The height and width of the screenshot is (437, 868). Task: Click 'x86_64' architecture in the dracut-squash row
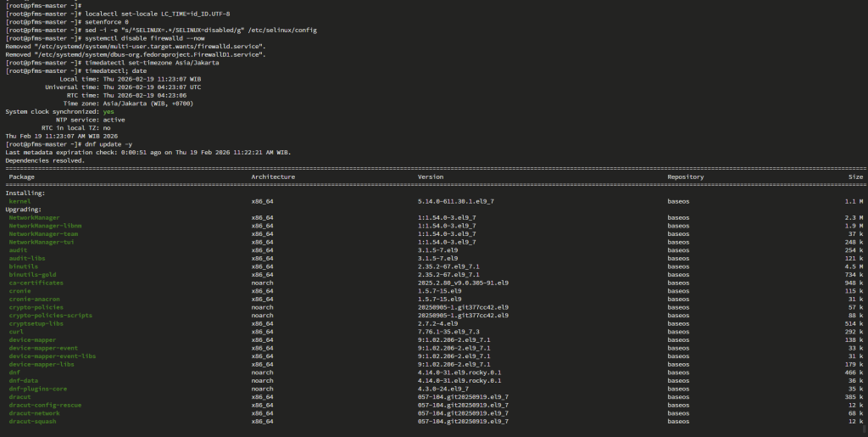coord(263,422)
